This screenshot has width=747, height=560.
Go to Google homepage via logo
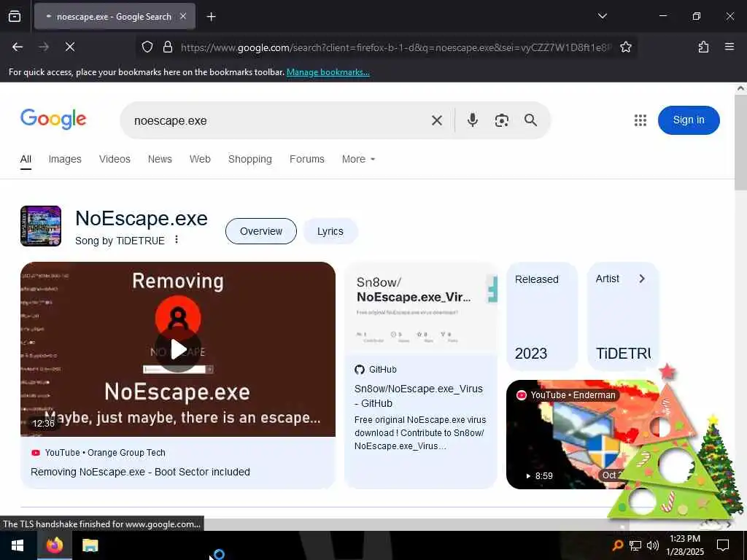pos(53,119)
